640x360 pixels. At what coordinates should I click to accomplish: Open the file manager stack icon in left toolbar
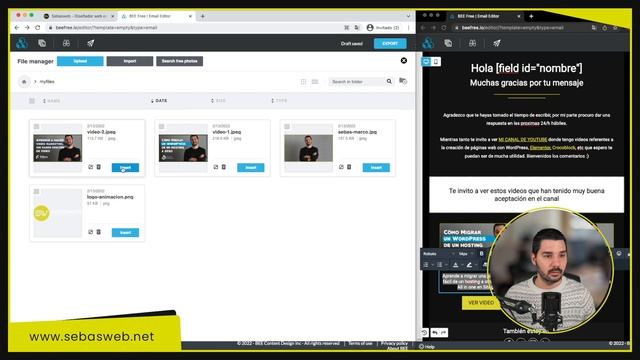tap(42, 43)
